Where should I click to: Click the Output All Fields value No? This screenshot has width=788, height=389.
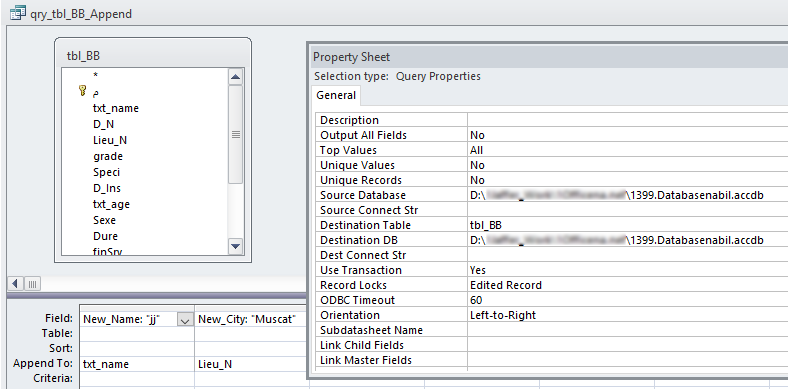[x=477, y=135]
